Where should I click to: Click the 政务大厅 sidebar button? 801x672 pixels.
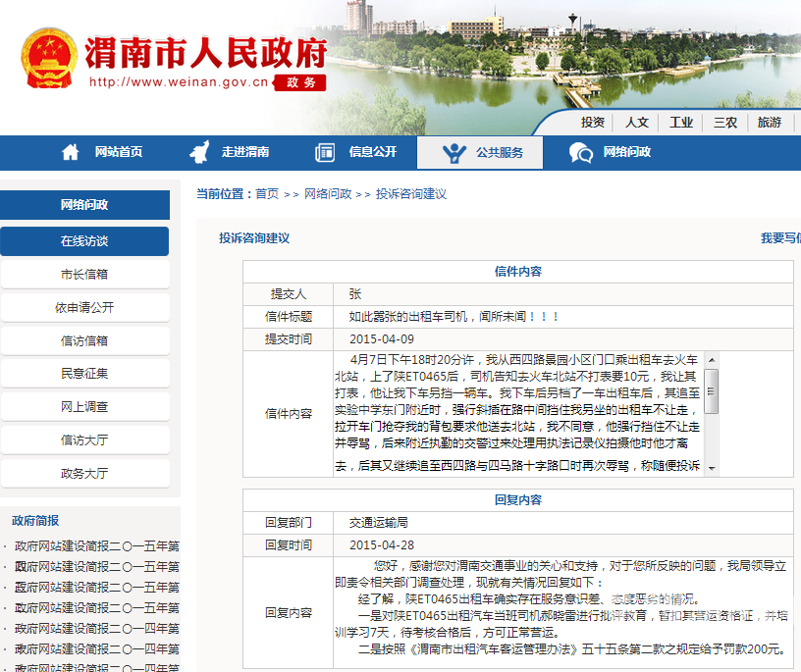[84, 474]
